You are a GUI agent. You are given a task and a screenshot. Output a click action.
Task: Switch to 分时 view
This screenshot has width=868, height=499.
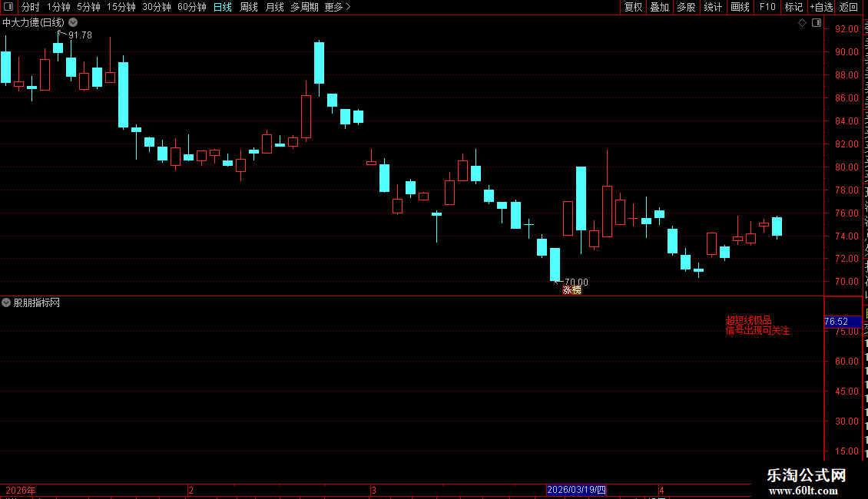31,7
